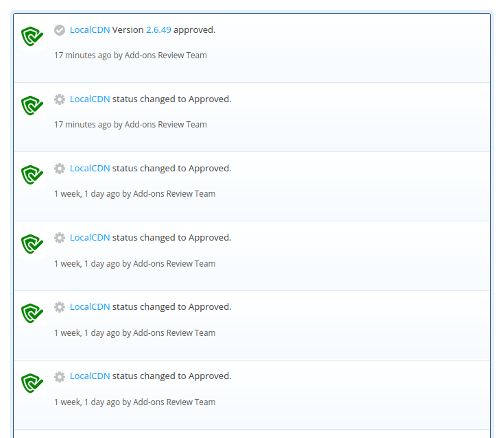
Task: Open LocalCDN link in the second entry
Action: click(x=90, y=99)
